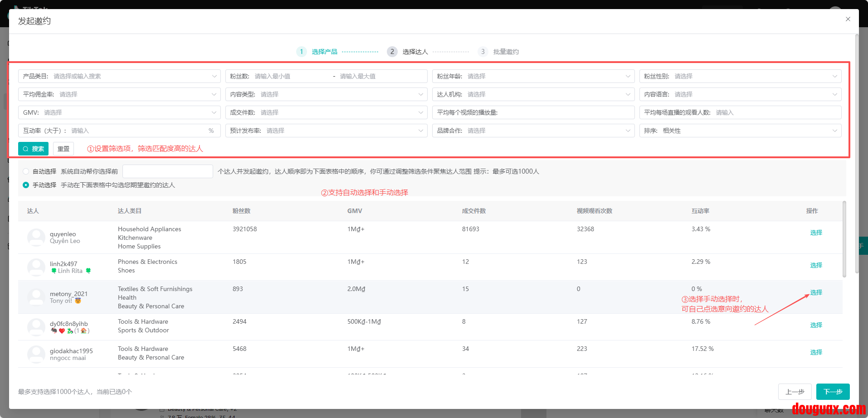Click dy0fc8n8yihb's avatar icon
The width and height of the screenshot is (868, 418).
pyautogui.click(x=36, y=327)
